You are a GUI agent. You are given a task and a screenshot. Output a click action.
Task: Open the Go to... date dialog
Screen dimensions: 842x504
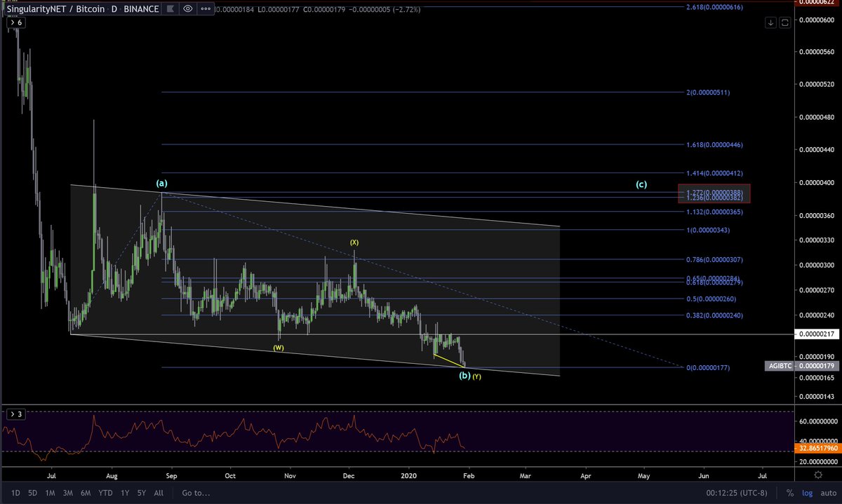coord(196,493)
